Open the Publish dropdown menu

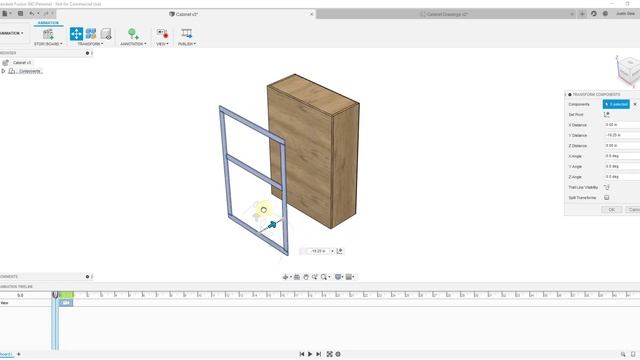point(187,44)
